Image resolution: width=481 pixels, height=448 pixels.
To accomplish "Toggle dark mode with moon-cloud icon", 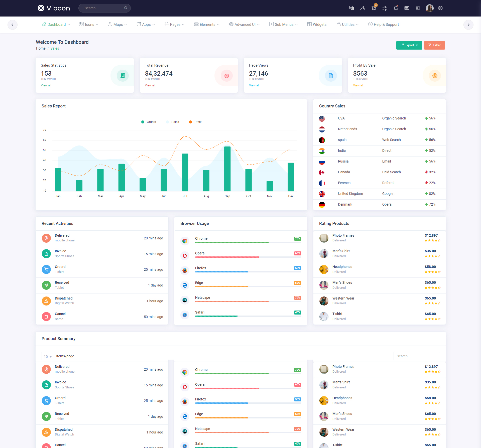I will coord(363,8).
